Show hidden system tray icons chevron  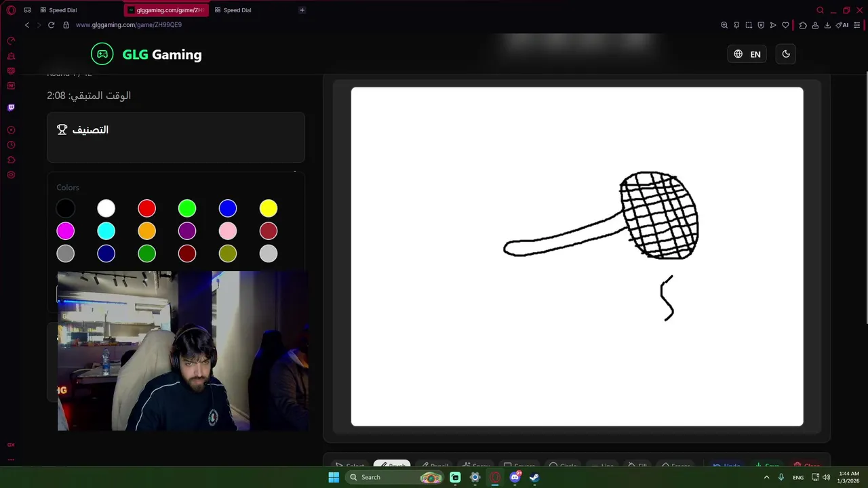pos(767,477)
